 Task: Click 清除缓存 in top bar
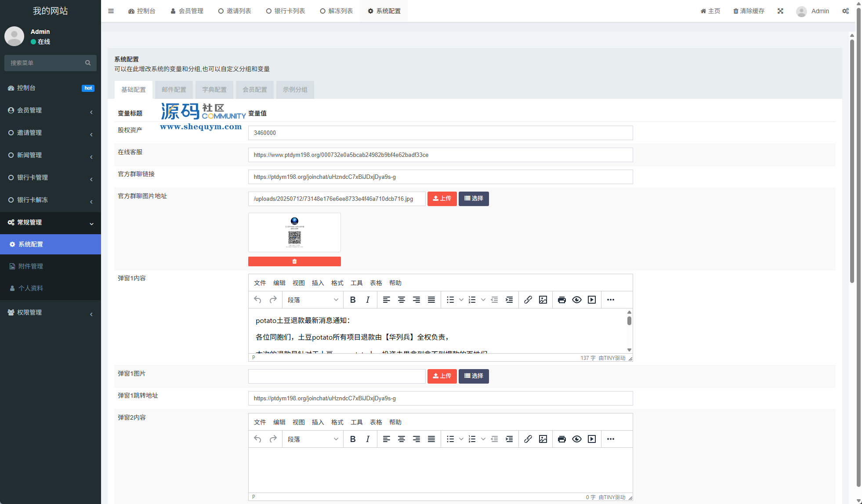pyautogui.click(x=749, y=11)
